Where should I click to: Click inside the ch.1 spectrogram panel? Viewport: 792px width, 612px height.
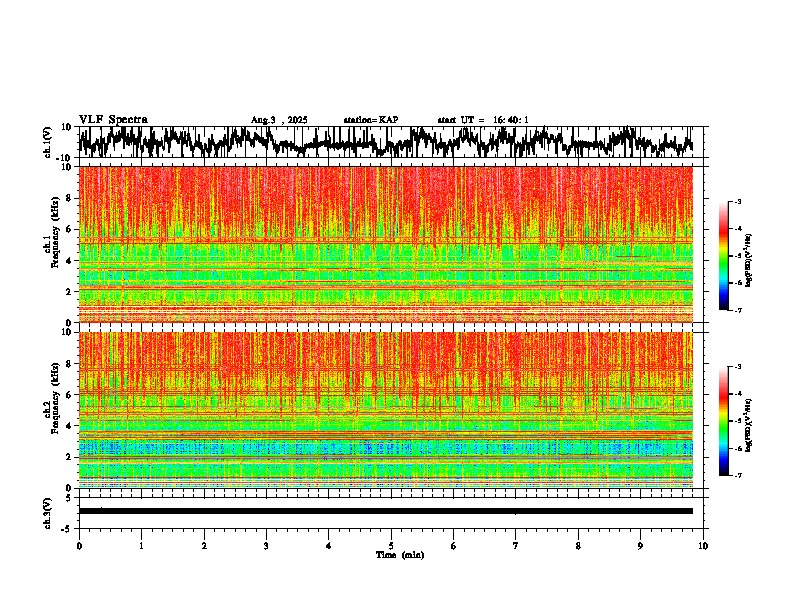[x=385, y=244]
